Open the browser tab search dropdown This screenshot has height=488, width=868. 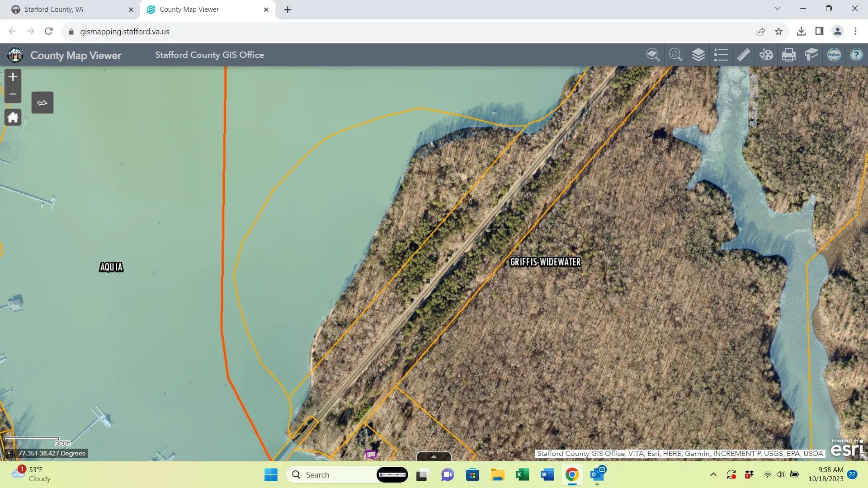point(777,9)
